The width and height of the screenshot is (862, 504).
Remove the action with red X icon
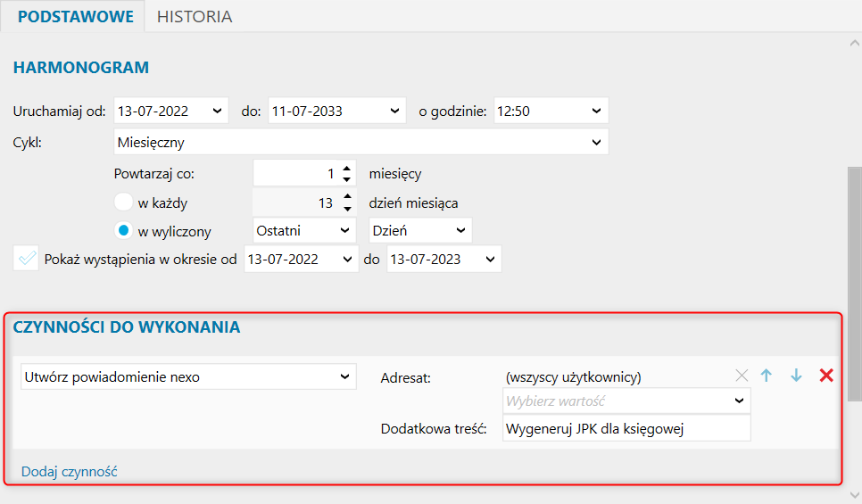[825, 376]
